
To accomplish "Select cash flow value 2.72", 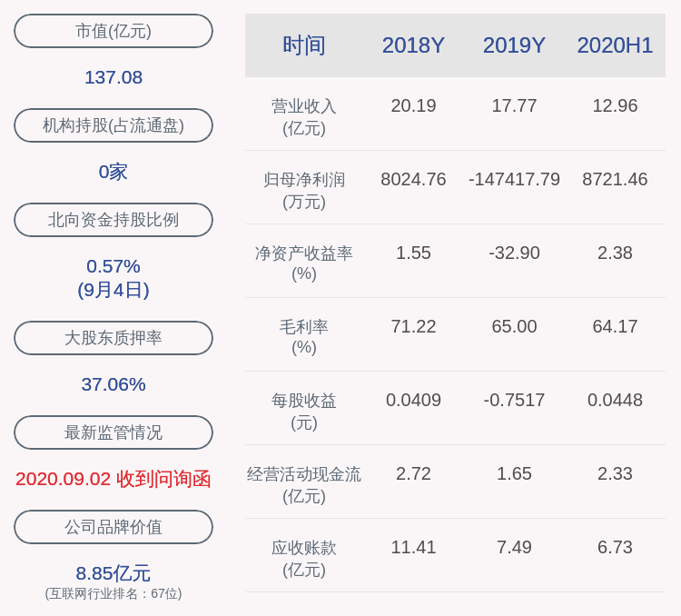I will (413, 473).
